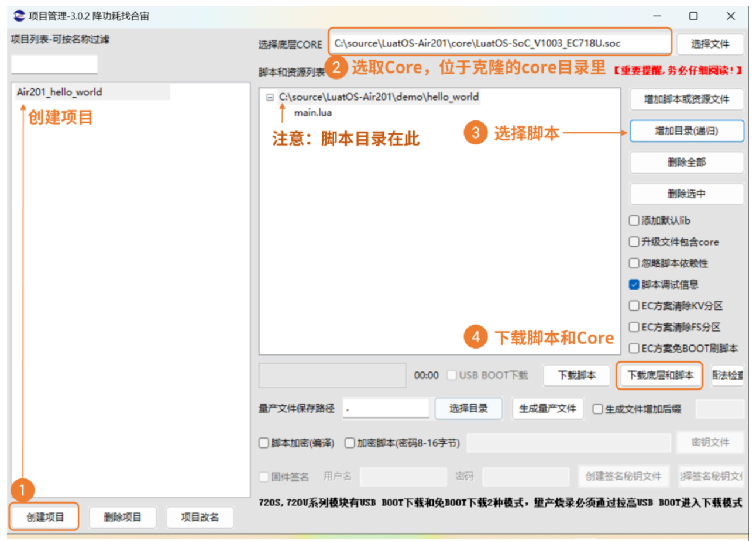Click the project list name filter box
756x541 pixels.
54,64
